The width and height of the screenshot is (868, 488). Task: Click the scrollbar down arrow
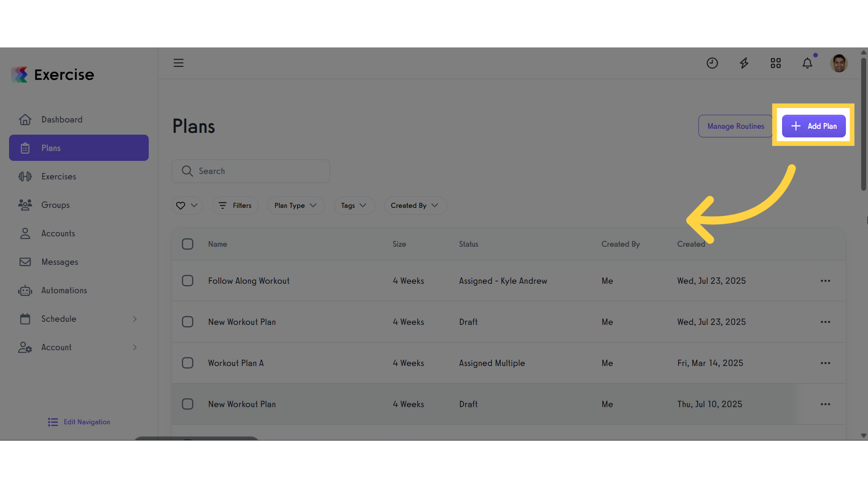tap(863, 436)
